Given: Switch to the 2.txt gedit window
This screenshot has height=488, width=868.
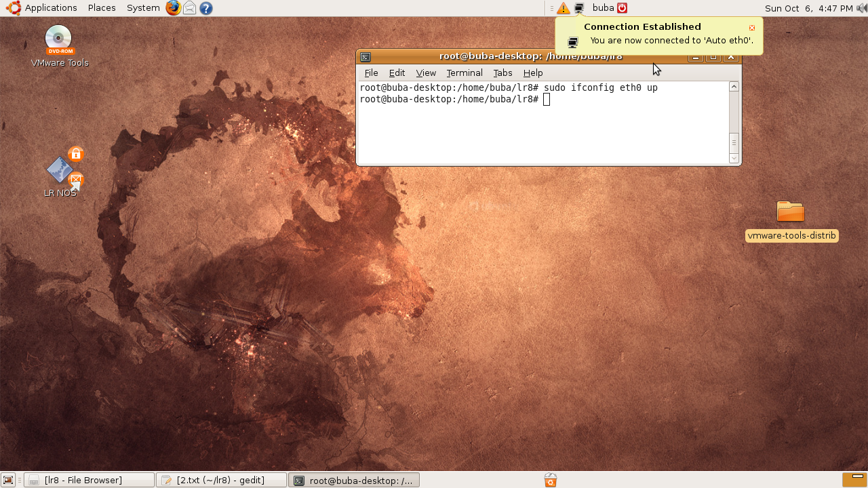Looking at the screenshot, I should tap(221, 480).
